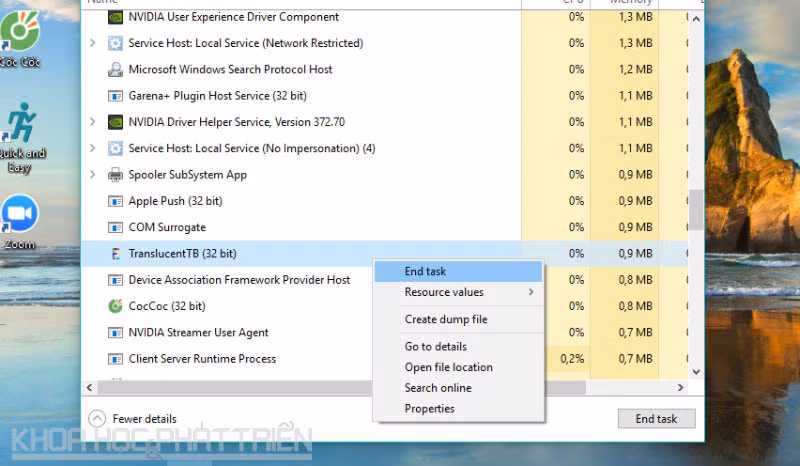Click the Garena+ Plugin Host Service icon
This screenshot has width=800, height=466.
click(115, 96)
